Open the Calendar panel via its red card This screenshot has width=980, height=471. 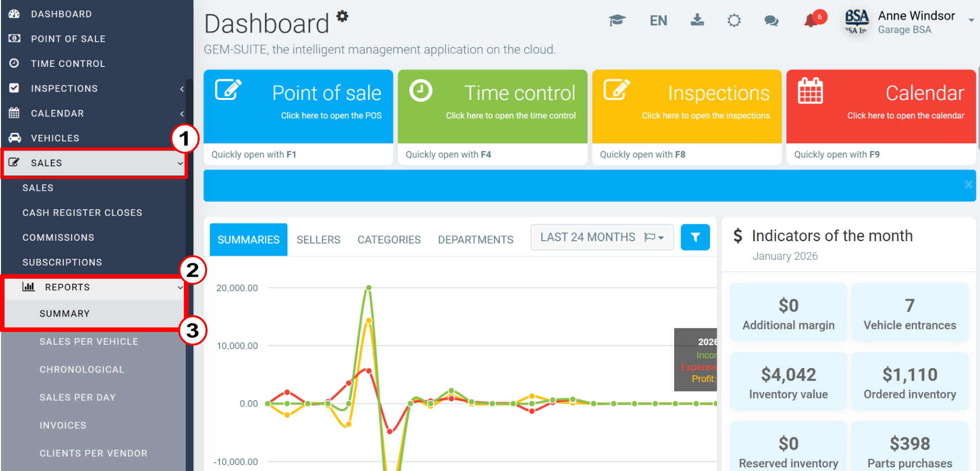880,106
